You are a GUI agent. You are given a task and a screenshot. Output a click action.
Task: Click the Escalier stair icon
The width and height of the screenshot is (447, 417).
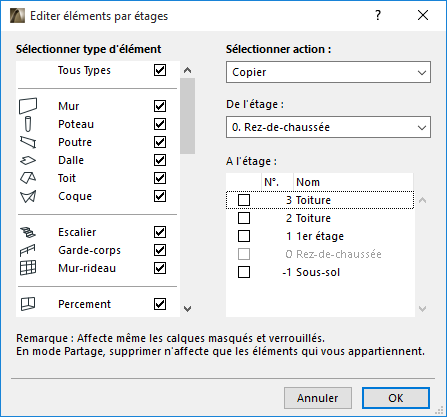[28, 232]
